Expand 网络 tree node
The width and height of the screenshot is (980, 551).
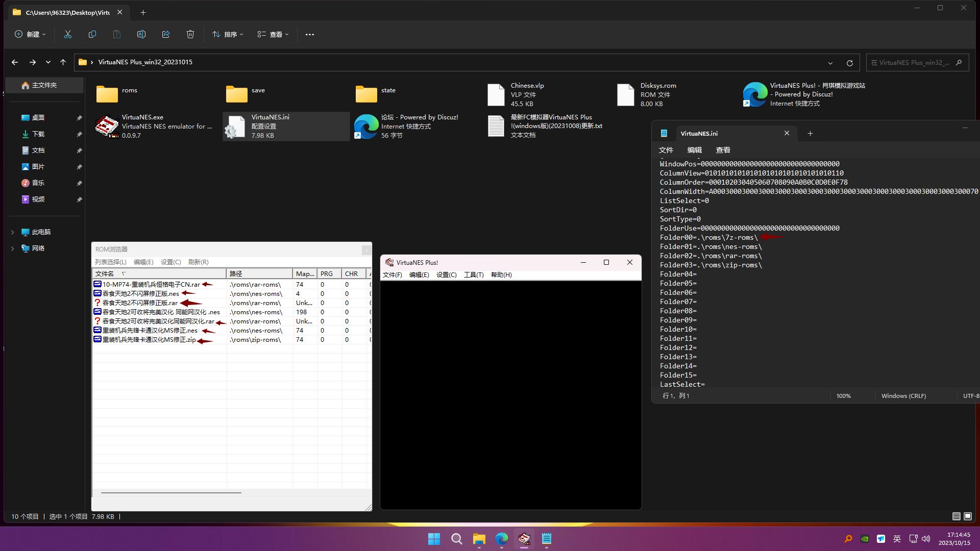point(12,248)
